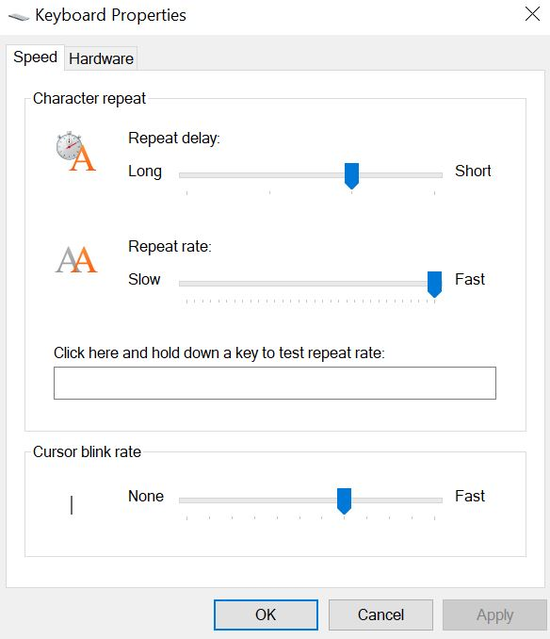Click the keyboard icon in title bar
Viewport: 550px width, 639px height.
[x=19, y=17]
